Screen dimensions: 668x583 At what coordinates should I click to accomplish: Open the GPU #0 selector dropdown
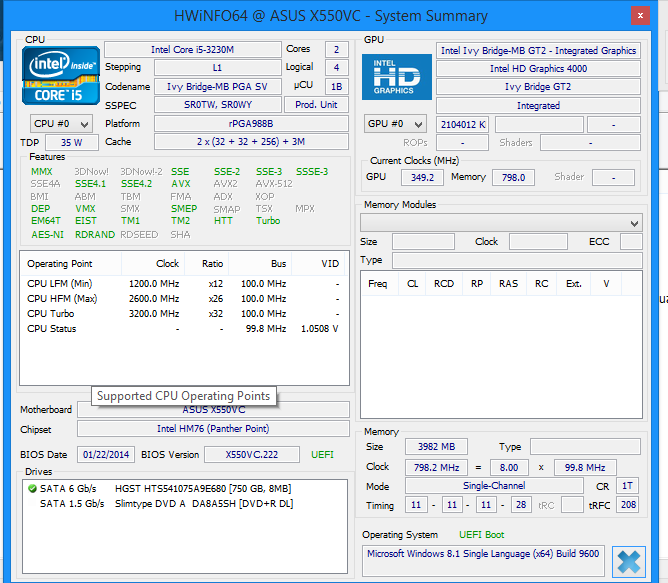point(395,124)
